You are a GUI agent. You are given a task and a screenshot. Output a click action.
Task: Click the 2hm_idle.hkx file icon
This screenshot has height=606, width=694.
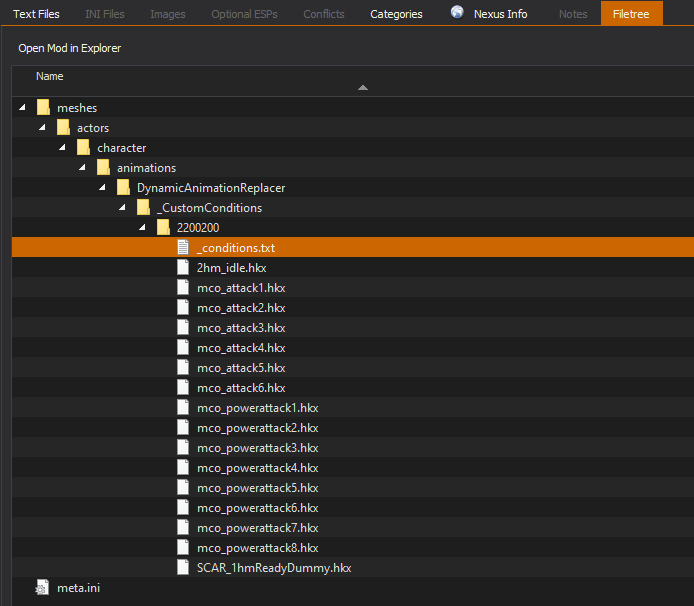click(x=183, y=267)
